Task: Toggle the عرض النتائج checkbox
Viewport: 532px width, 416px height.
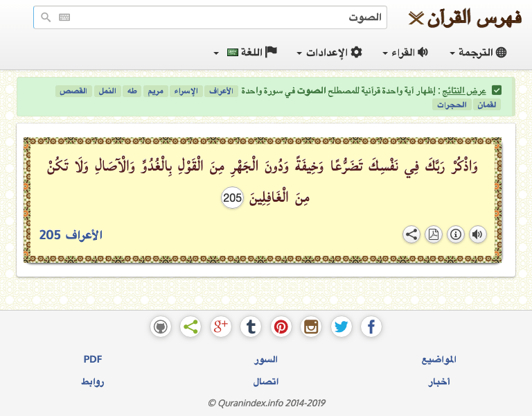Action: coord(497,91)
